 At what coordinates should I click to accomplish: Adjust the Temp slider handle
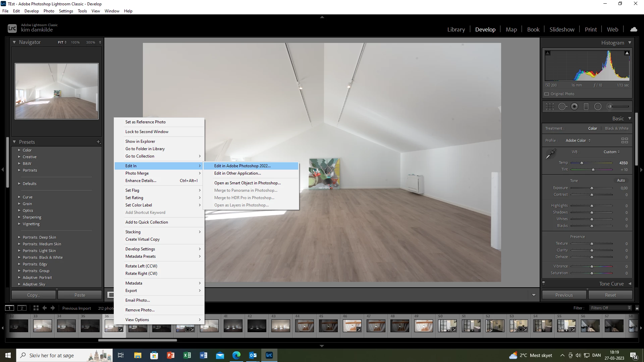coord(582,163)
